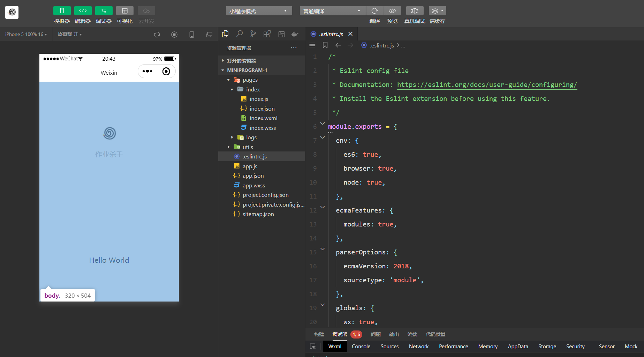The height and width of the screenshot is (357, 644).
Task: Open the source control branch icon
Action: point(253,34)
